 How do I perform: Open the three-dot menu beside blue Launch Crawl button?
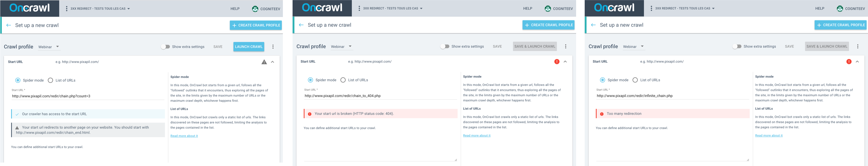click(x=273, y=47)
